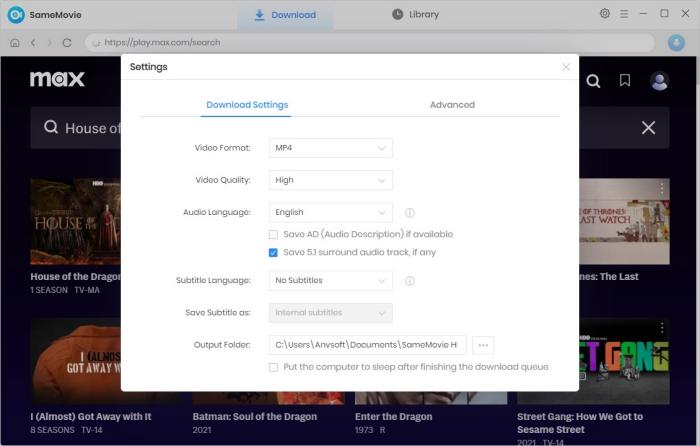
Task: Open the Video Quality dropdown
Action: coord(331,180)
